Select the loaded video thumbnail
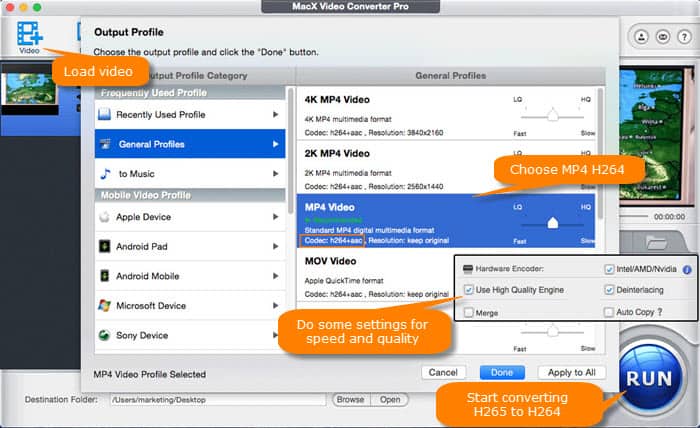Image resolution: width=700 pixels, height=428 pixels. pyautogui.click(x=29, y=89)
